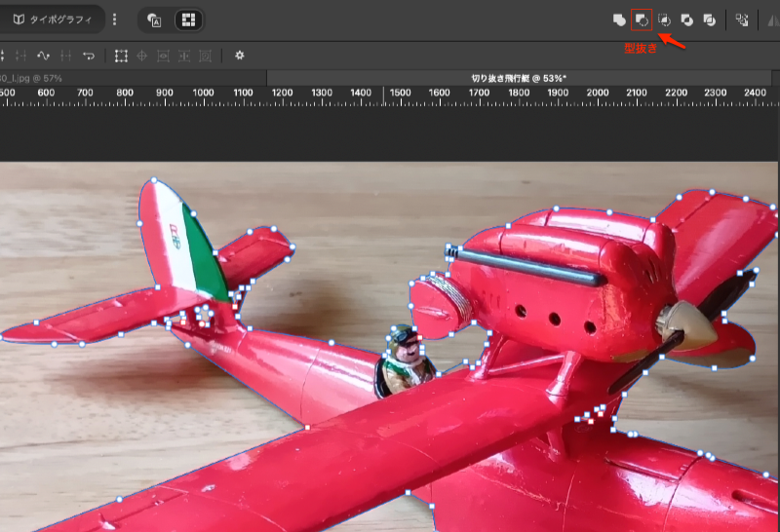780x532 pixels.
Task: Click the 1500 mark on the horizontal ruler
Action: [401, 93]
